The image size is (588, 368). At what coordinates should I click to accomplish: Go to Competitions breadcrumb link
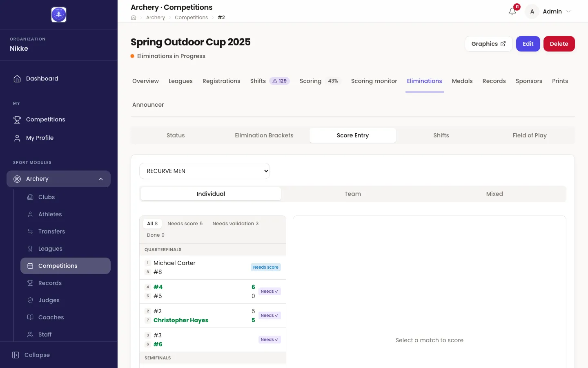point(191,18)
